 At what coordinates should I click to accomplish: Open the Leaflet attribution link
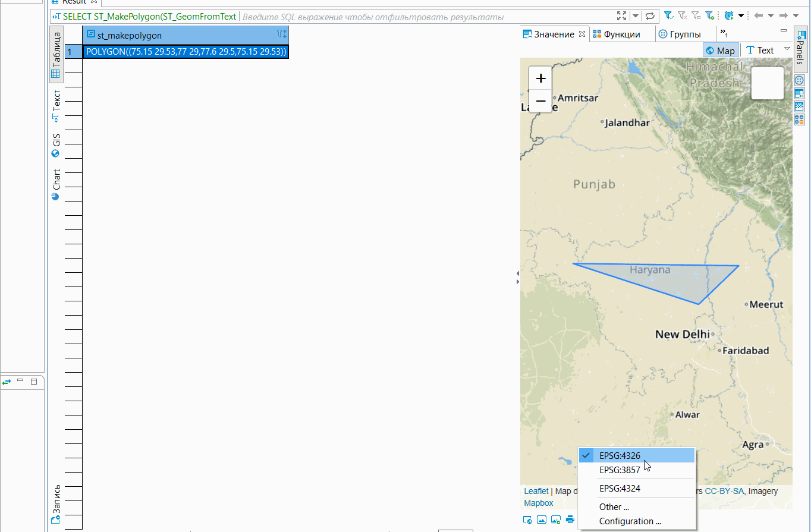point(536,490)
